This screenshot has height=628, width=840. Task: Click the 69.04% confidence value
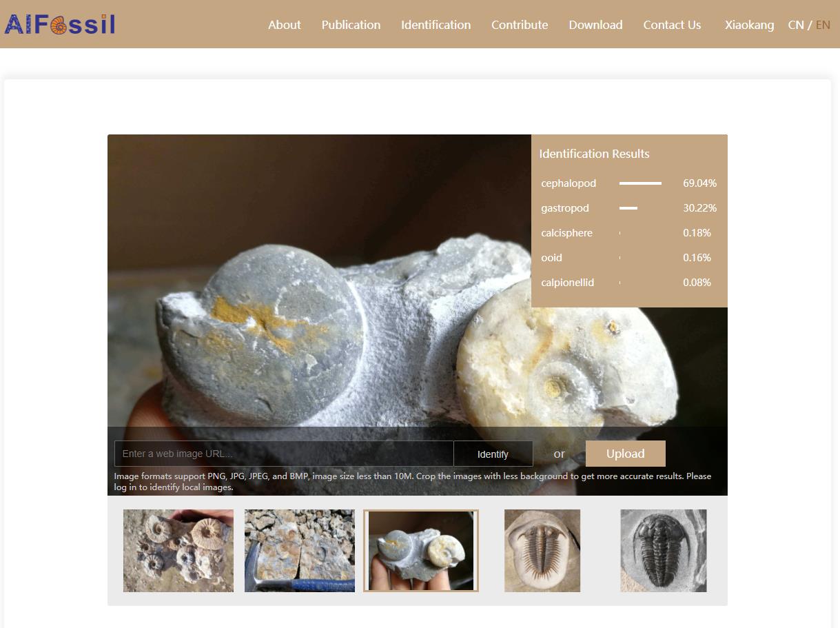[x=699, y=183]
